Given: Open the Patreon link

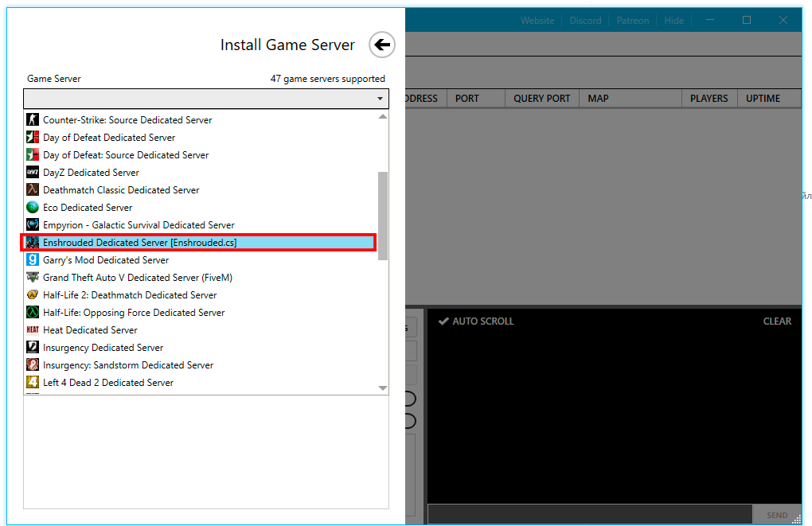Looking at the screenshot, I should 632,21.
